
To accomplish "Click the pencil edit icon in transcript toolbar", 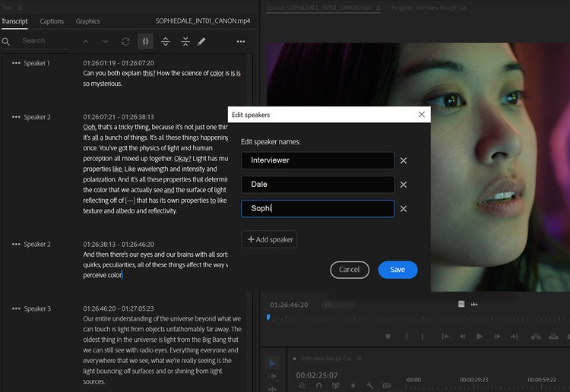I will coord(201,41).
